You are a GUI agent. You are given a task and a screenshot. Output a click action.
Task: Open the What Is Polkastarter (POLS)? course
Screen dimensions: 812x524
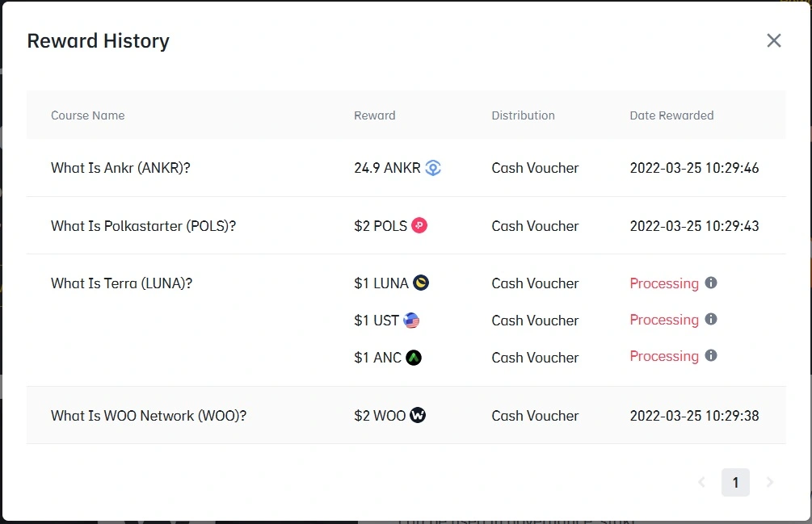click(x=144, y=226)
